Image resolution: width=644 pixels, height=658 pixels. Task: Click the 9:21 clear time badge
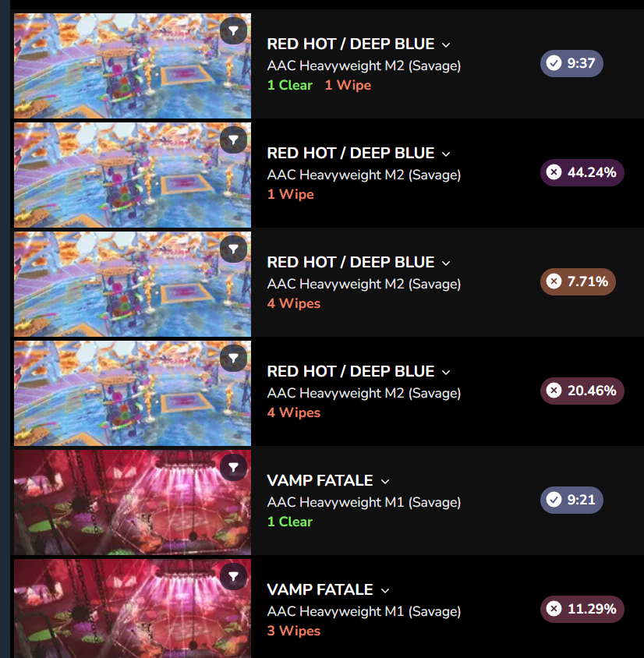point(571,500)
